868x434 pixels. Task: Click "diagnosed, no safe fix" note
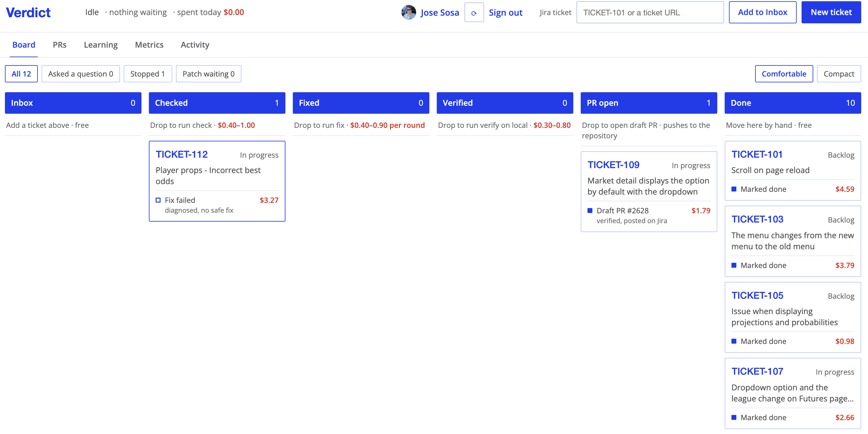click(x=199, y=211)
